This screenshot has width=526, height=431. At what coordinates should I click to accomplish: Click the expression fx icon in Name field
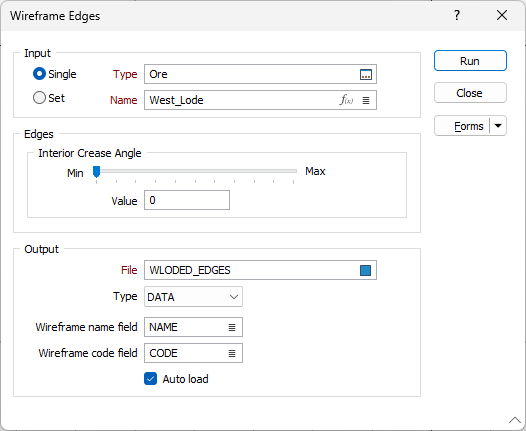pyautogui.click(x=347, y=100)
